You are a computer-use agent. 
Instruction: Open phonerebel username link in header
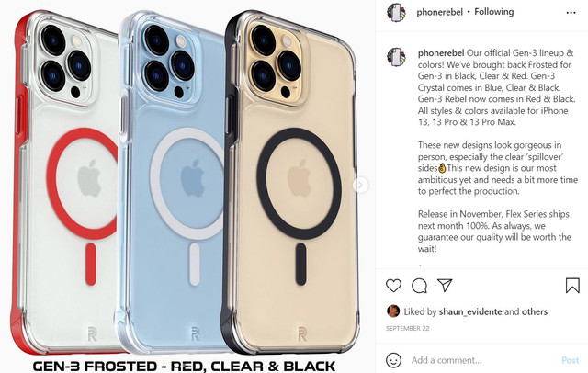439,12
